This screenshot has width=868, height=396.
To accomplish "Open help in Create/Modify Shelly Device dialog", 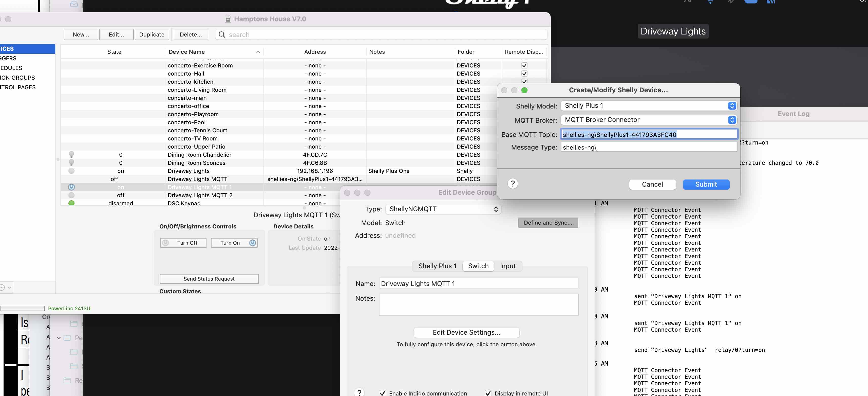I will pyautogui.click(x=513, y=184).
